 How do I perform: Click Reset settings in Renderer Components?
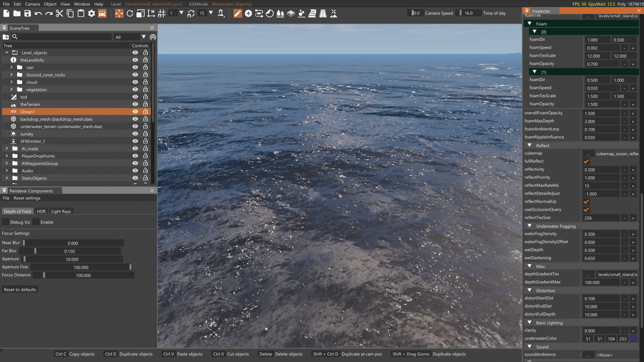click(27, 198)
